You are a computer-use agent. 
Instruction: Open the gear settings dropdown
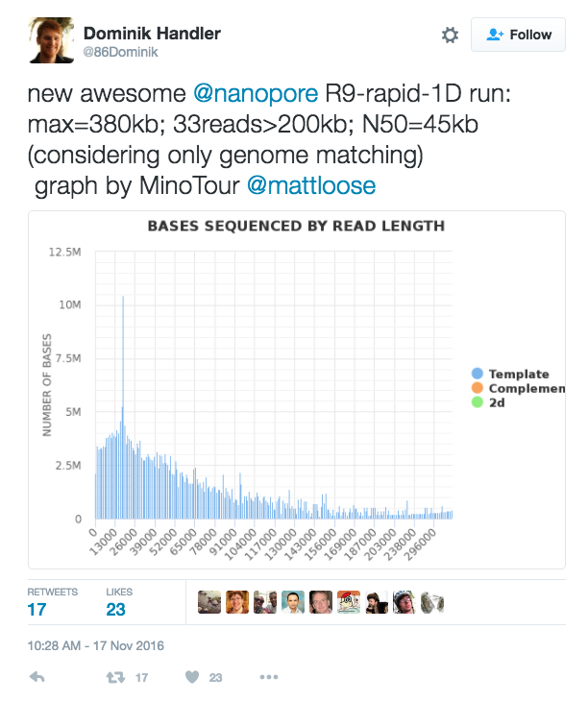450,35
